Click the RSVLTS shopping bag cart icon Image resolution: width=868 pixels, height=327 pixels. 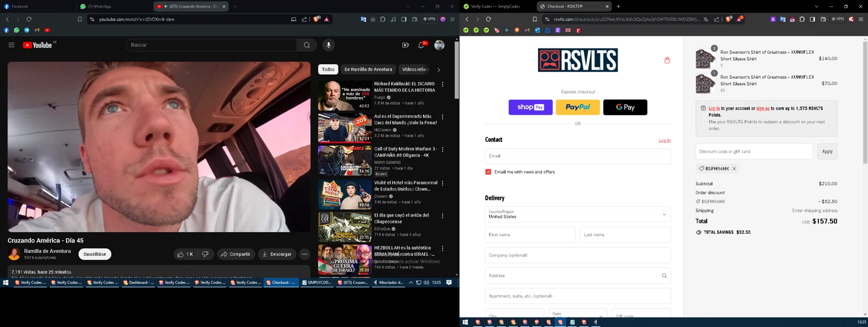(x=667, y=60)
